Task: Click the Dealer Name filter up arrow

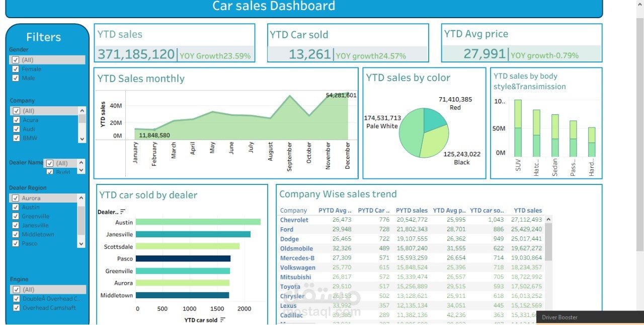Action: 82,163
